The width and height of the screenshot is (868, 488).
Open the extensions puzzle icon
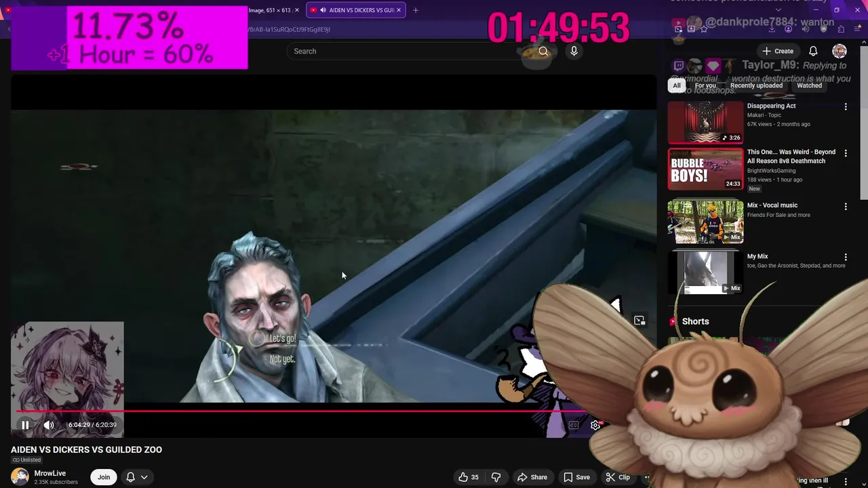841,29
